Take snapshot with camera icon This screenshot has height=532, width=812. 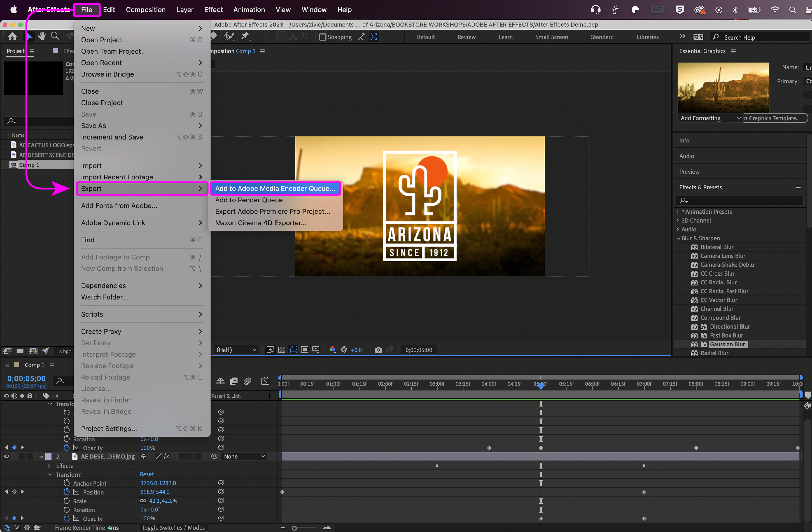click(378, 350)
